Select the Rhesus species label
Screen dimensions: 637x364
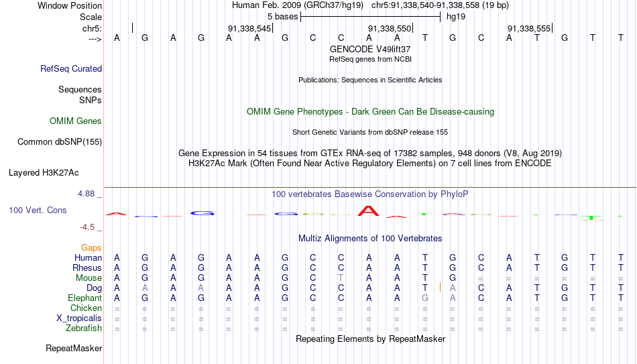tap(87, 268)
